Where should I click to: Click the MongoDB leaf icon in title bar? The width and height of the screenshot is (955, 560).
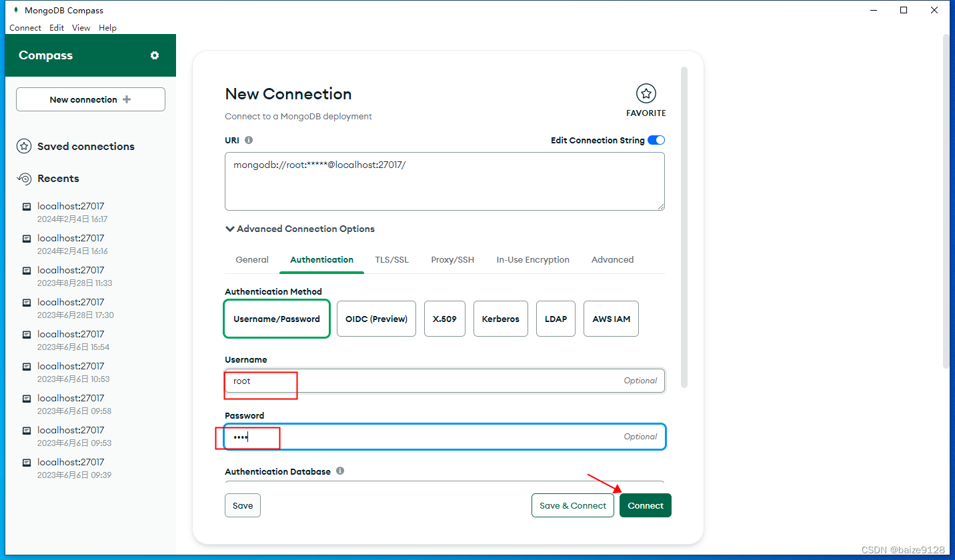click(16, 10)
